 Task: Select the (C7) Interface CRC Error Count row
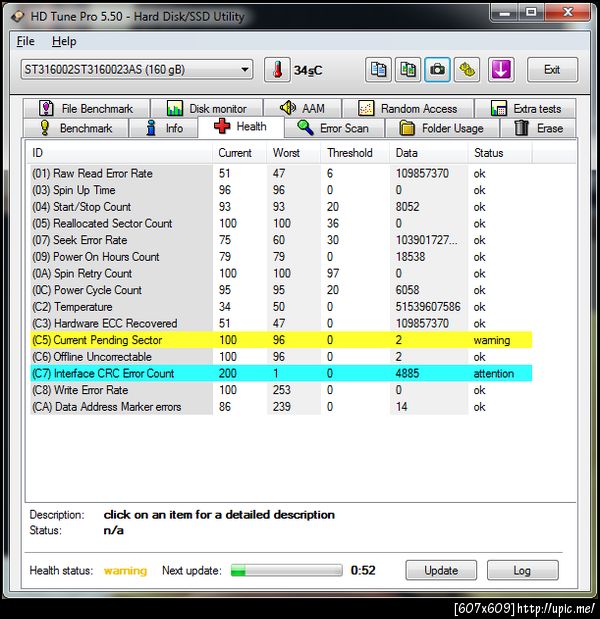click(281, 373)
